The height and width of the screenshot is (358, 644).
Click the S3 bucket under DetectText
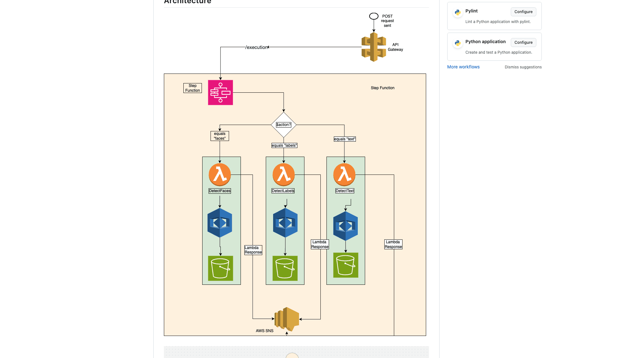click(346, 265)
